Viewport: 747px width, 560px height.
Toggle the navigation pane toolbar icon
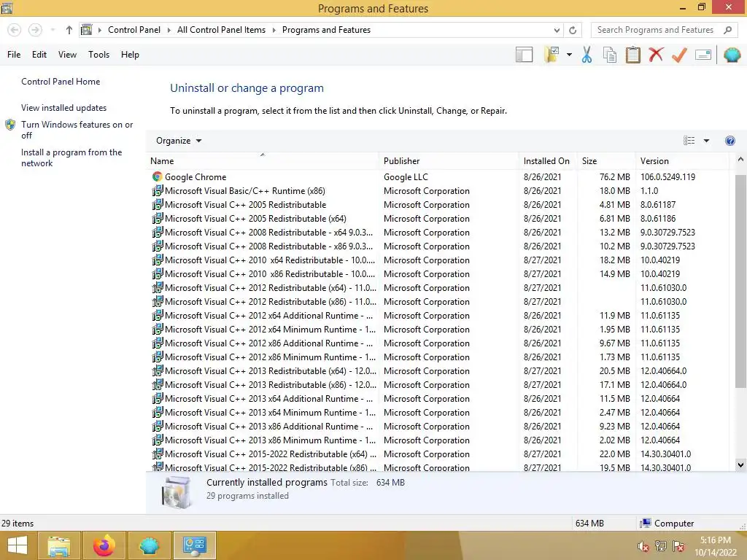click(x=524, y=55)
